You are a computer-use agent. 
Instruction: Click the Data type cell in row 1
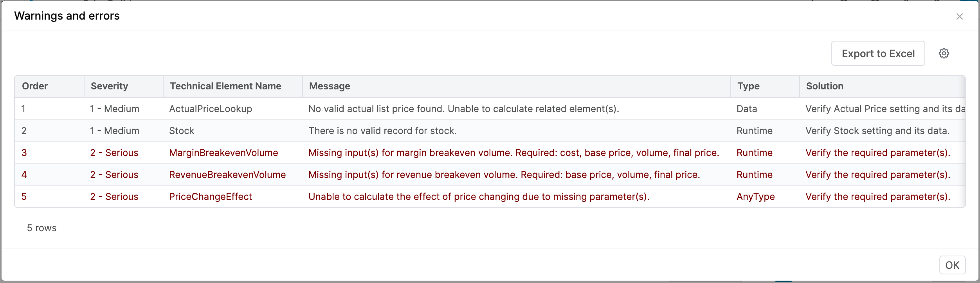click(747, 109)
